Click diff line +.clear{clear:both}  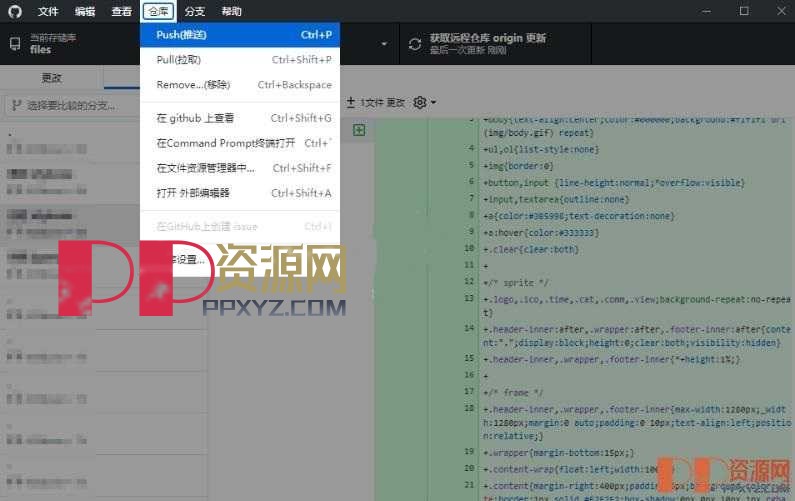[x=531, y=249]
